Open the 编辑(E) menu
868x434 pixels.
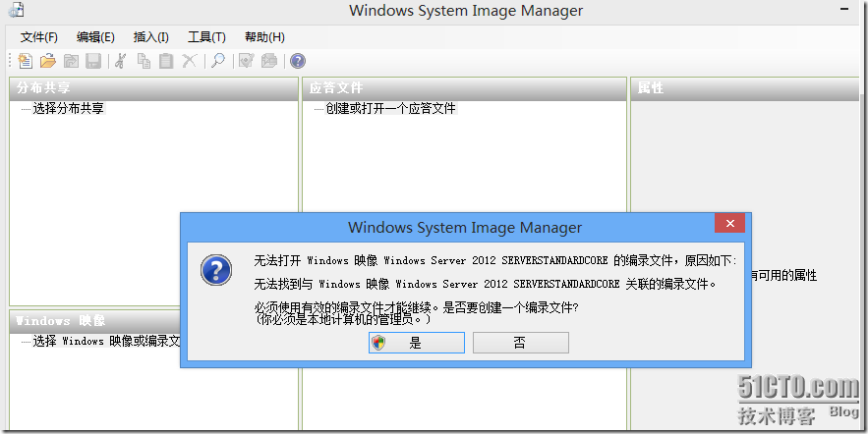coord(95,37)
